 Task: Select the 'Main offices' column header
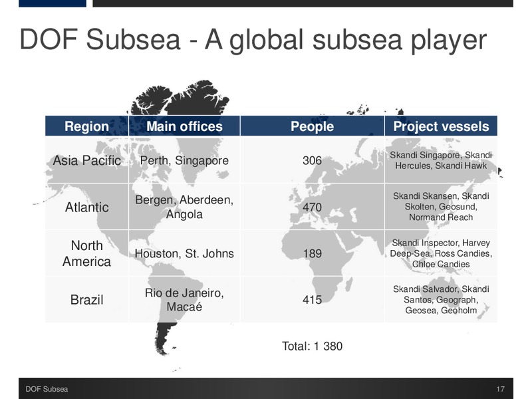click(184, 126)
